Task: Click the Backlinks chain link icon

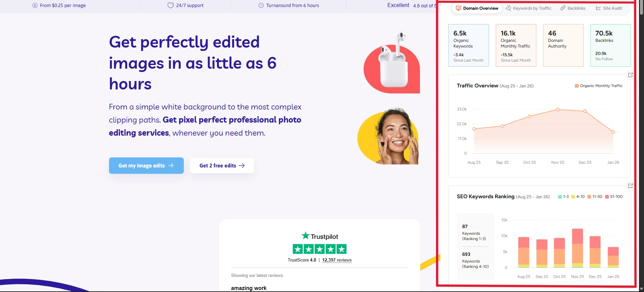Action: (563, 8)
